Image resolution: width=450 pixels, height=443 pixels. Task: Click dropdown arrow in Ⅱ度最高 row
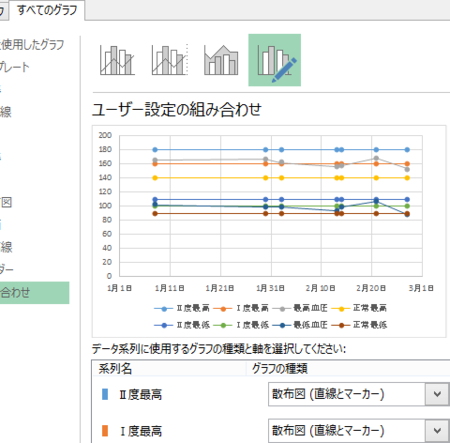[x=437, y=394]
